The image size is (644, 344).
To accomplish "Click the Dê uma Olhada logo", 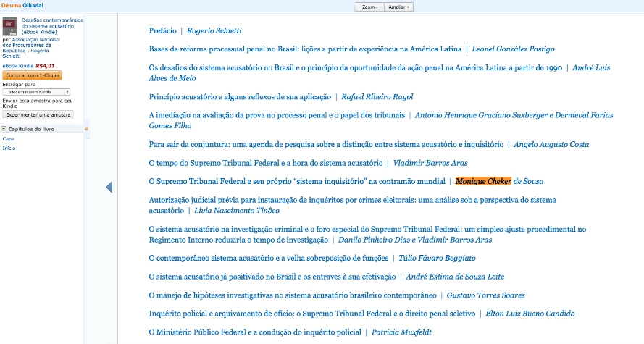I will tap(22, 6).
